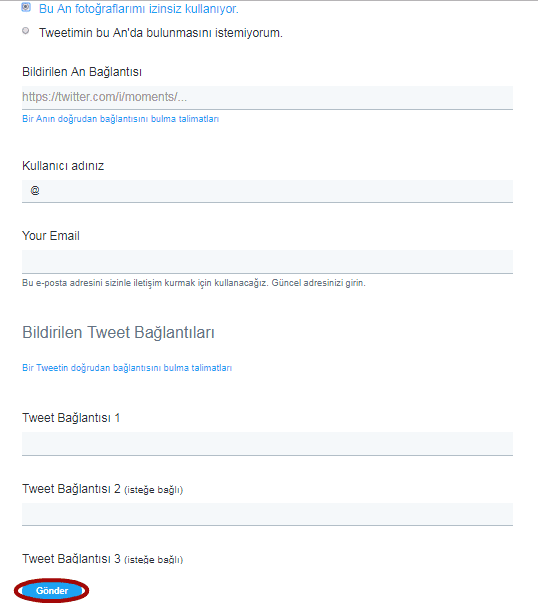Click the 'Tweet Bağlantısı 3 (isteğe bağlı)' label

coord(102,559)
